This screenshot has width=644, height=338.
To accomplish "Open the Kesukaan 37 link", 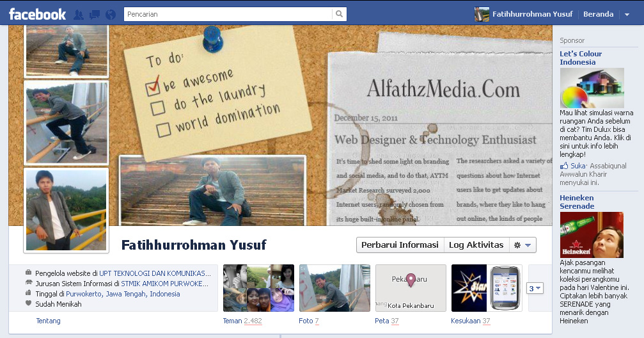I will (x=471, y=321).
